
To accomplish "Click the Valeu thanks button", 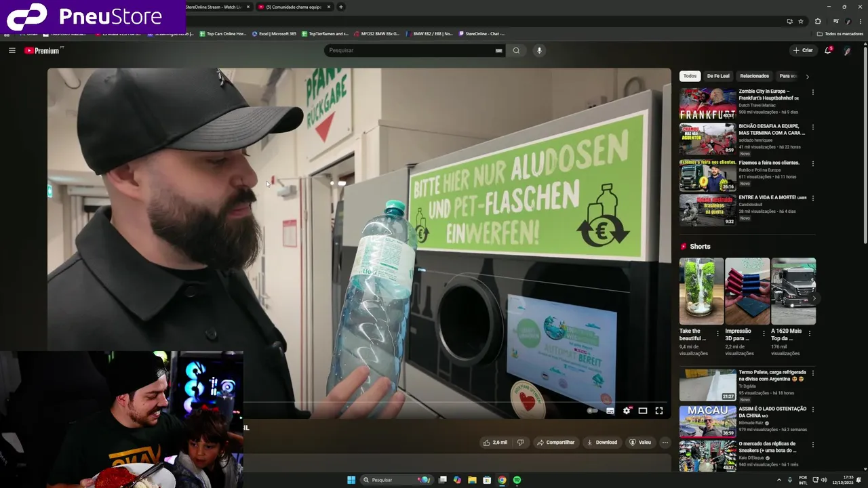I will pyautogui.click(x=640, y=442).
